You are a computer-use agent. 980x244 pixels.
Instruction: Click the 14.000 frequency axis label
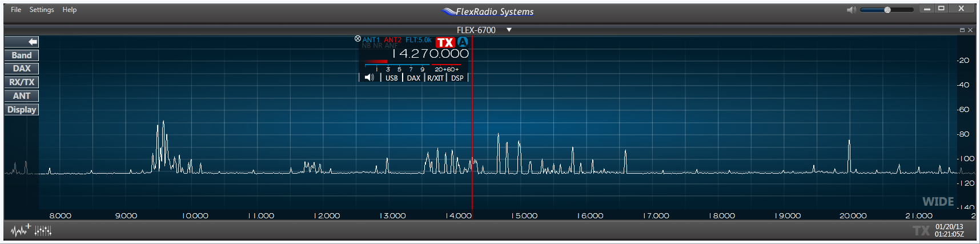[459, 215]
